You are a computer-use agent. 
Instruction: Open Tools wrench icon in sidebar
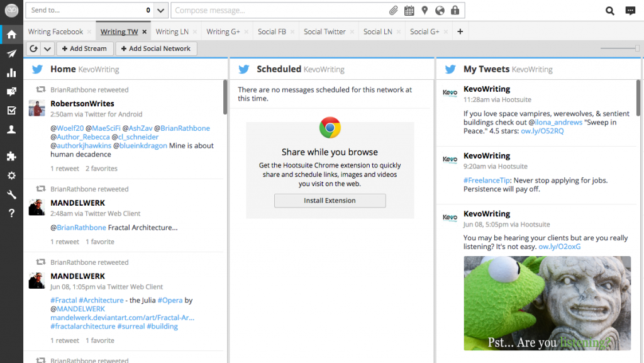coord(11,194)
